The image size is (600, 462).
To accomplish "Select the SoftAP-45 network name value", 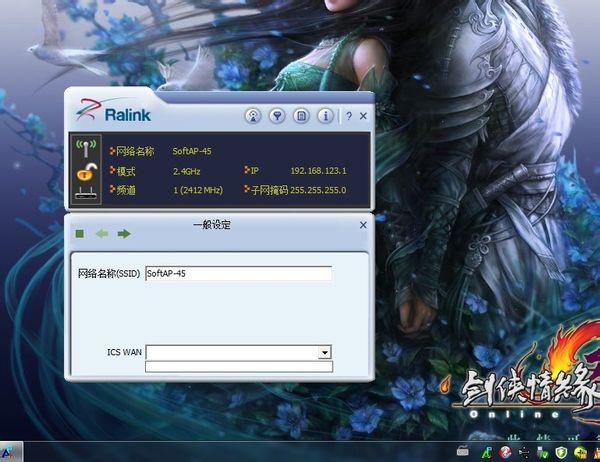I will (x=192, y=151).
